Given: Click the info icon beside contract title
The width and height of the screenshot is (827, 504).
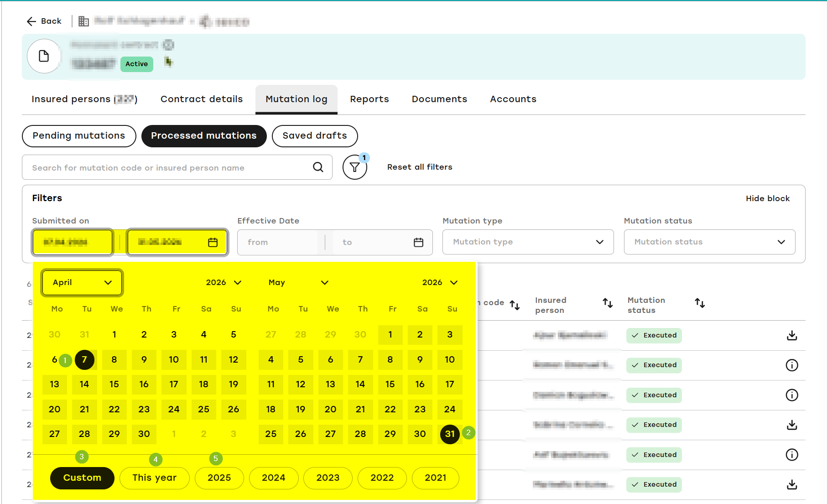Looking at the screenshot, I should click(x=169, y=45).
